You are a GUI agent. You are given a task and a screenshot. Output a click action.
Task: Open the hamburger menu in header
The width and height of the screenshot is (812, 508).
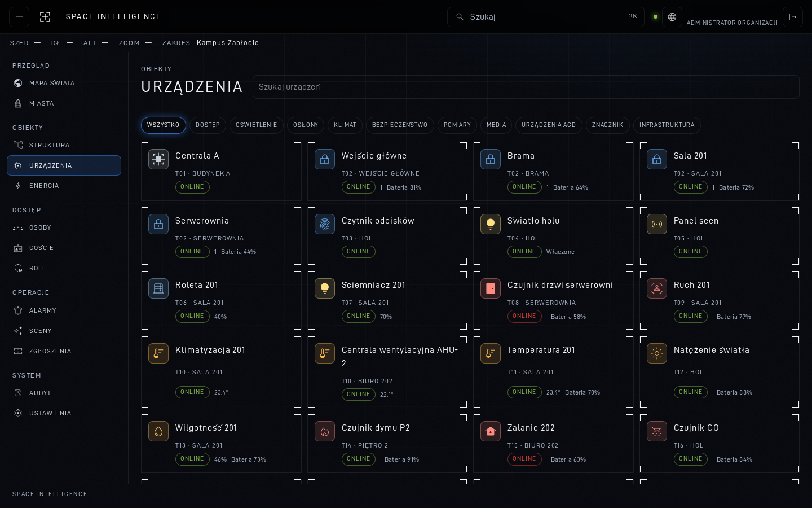coord(19,17)
